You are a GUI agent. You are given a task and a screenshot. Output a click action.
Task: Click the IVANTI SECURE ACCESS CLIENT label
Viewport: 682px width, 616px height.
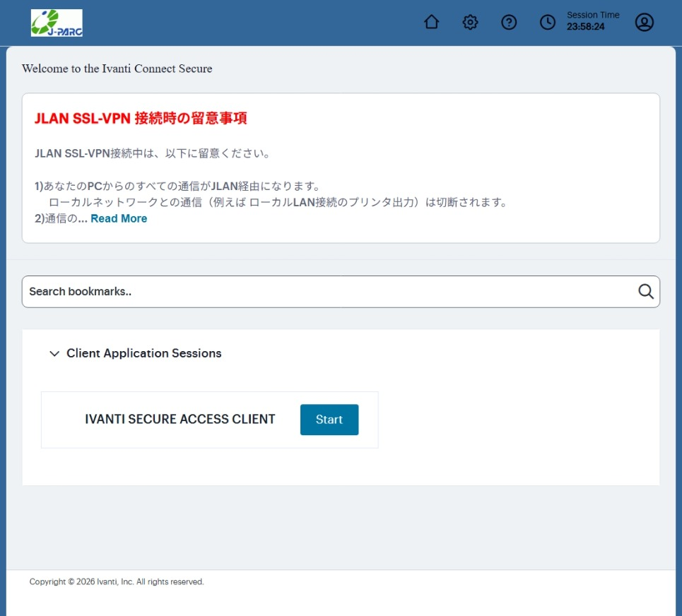point(180,420)
